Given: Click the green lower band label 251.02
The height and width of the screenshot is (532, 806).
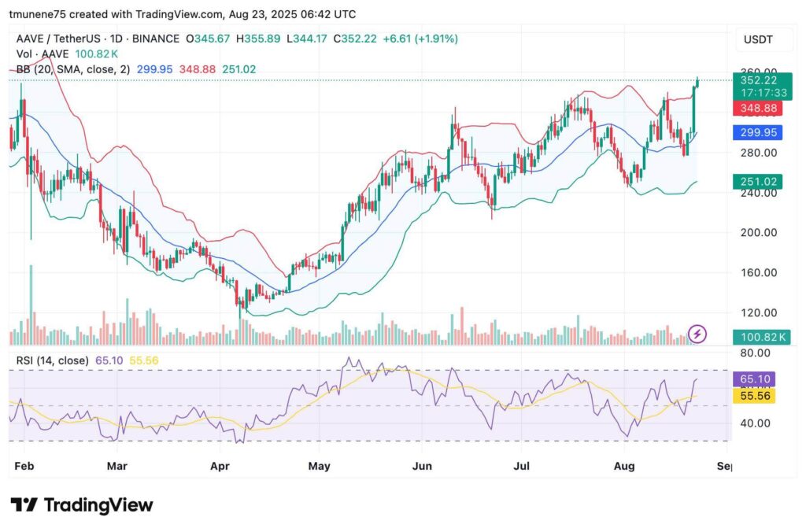Looking at the screenshot, I should coord(758,182).
